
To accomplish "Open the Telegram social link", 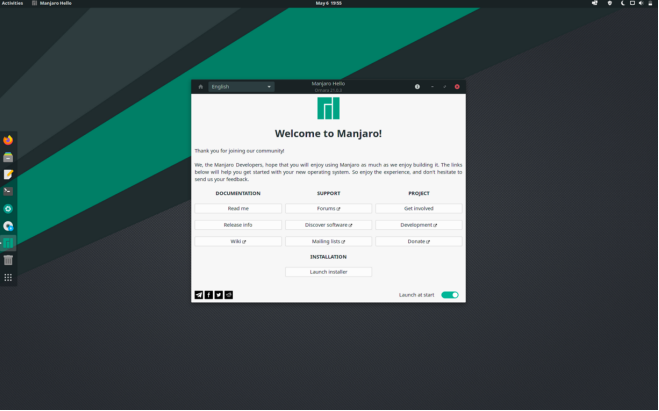I will [x=199, y=295].
